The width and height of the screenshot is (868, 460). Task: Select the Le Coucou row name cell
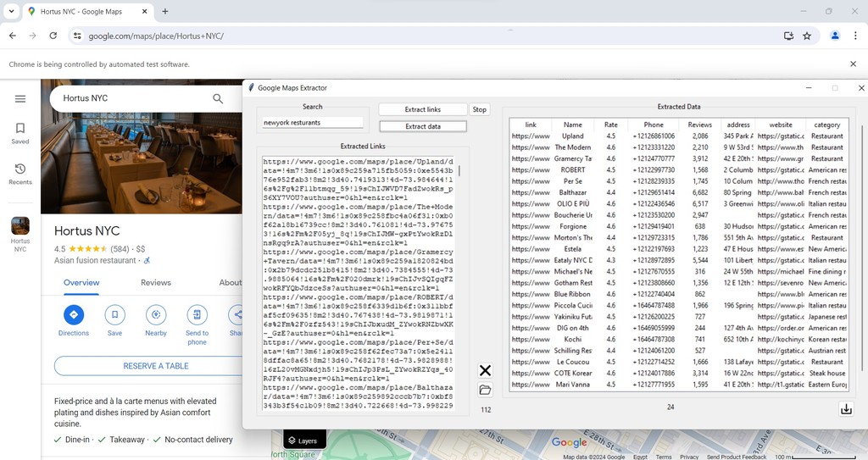click(573, 362)
